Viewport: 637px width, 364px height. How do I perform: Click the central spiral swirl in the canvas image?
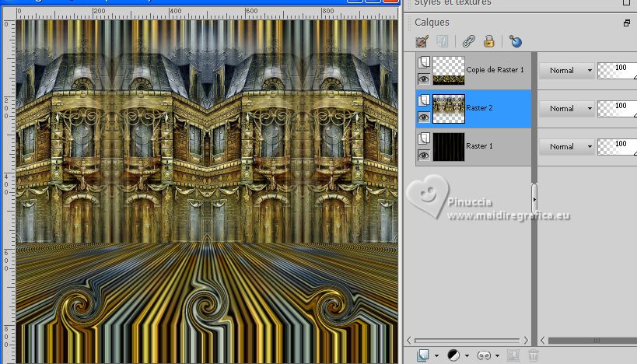(x=205, y=306)
